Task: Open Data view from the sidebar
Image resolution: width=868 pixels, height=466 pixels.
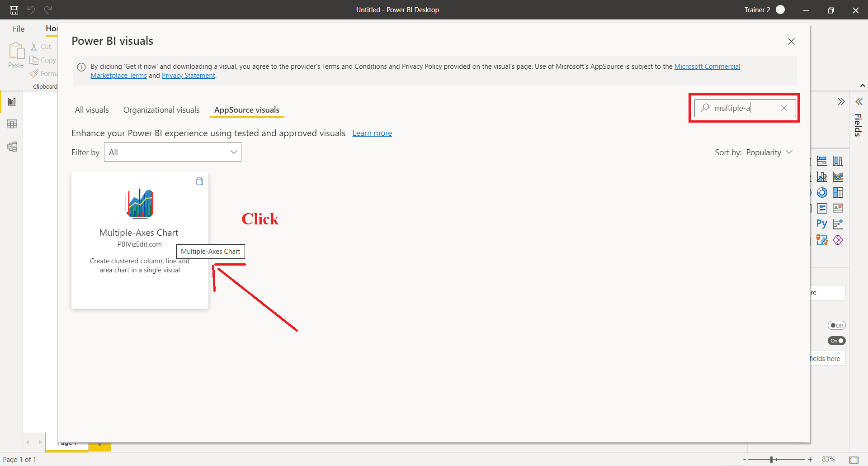Action: click(x=12, y=124)
